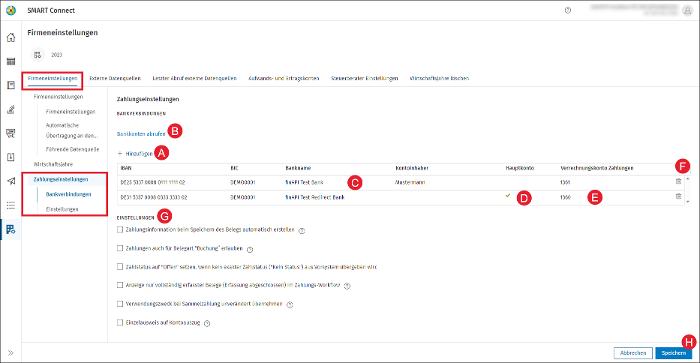The image size is (700, 363).
Task: Open Letzter Abruf externe Datenquellen tab
Action: [195, 79]
